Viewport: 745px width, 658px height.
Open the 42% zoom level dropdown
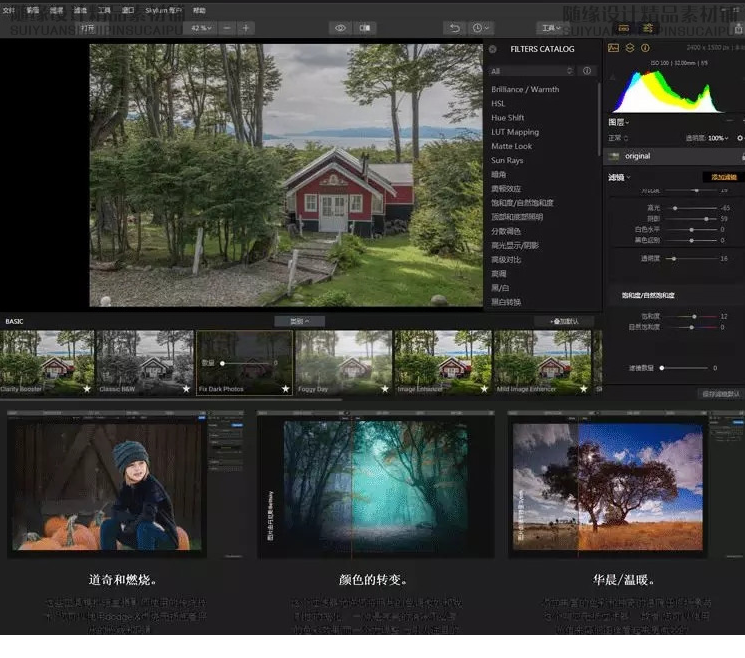(x=201, y=28)
